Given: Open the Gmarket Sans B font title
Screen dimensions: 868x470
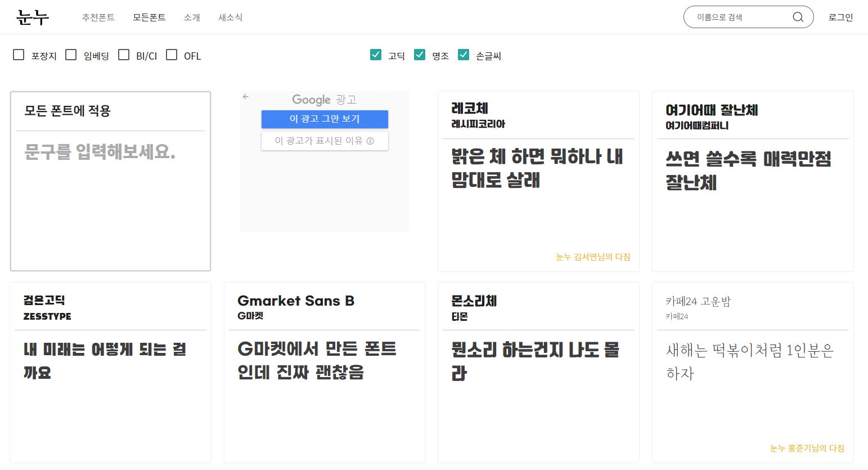Looking at the screenshot, I should click(x=296, y=301).
